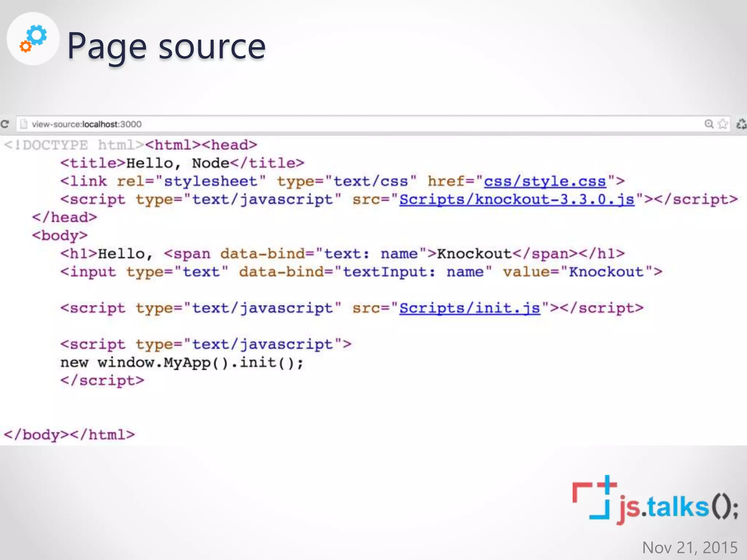Click the <!DOCTYPE html> declaration text

[x=74, y=145]
